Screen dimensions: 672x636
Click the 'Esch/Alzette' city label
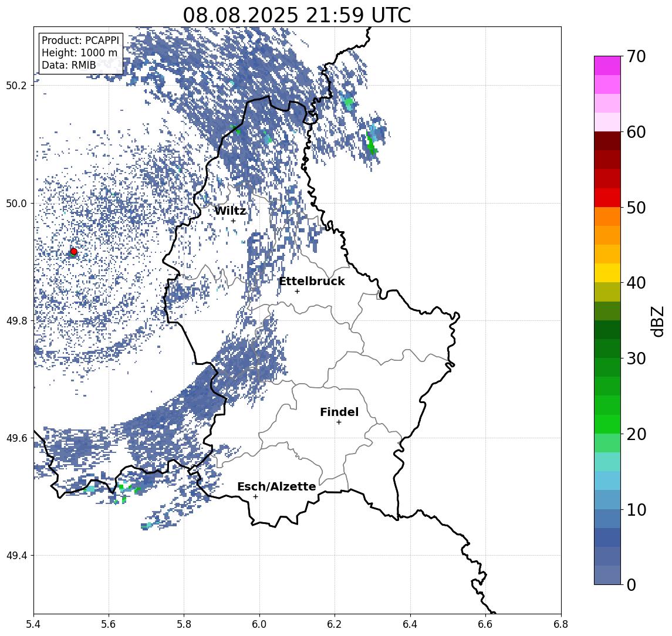(x=276, y=486)
